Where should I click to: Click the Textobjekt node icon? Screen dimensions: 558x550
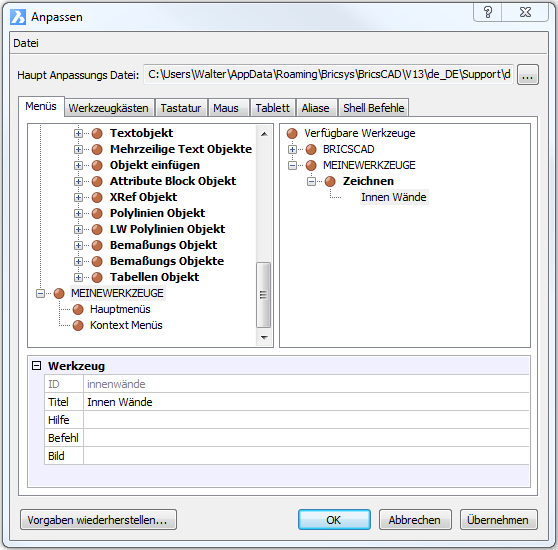[x=97, y=133]
